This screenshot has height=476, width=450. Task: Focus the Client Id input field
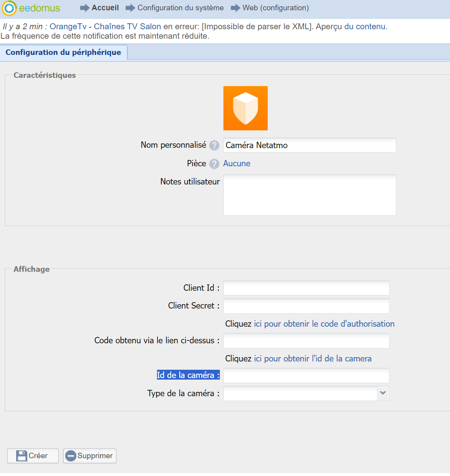pos(306,288)
